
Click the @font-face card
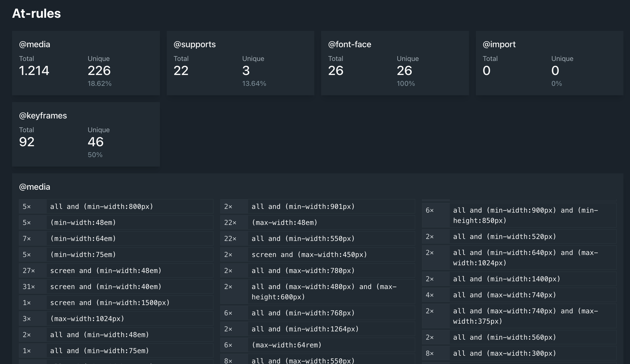[395, 63]
